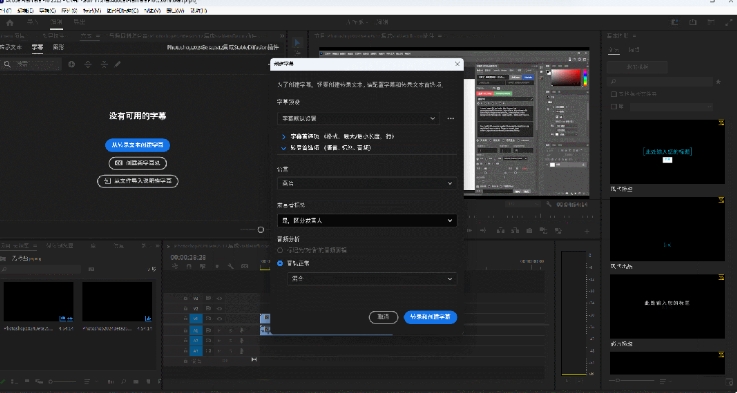Click the add marker icon in timeline
The height and width of the screenshot is (393, 737).
217,267
